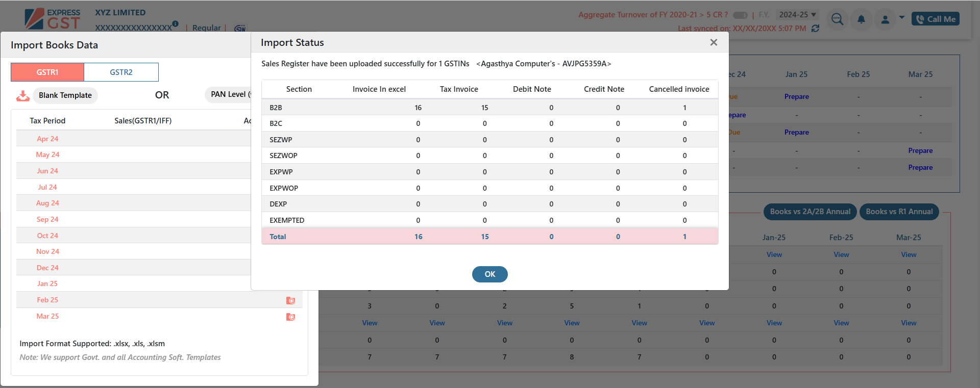Open the F.Y. 2024-25 dropdown
Screen dimensions: 980x388
(x=797, y=15)
